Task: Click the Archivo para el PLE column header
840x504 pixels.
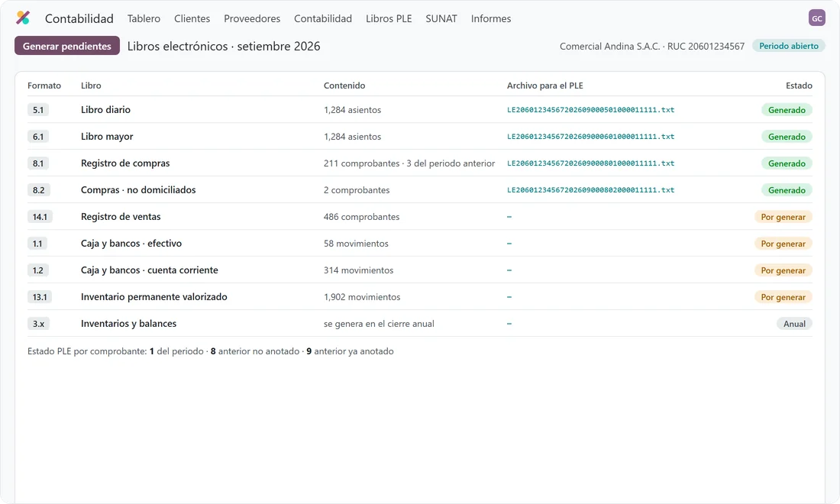Action: point(544,86)
